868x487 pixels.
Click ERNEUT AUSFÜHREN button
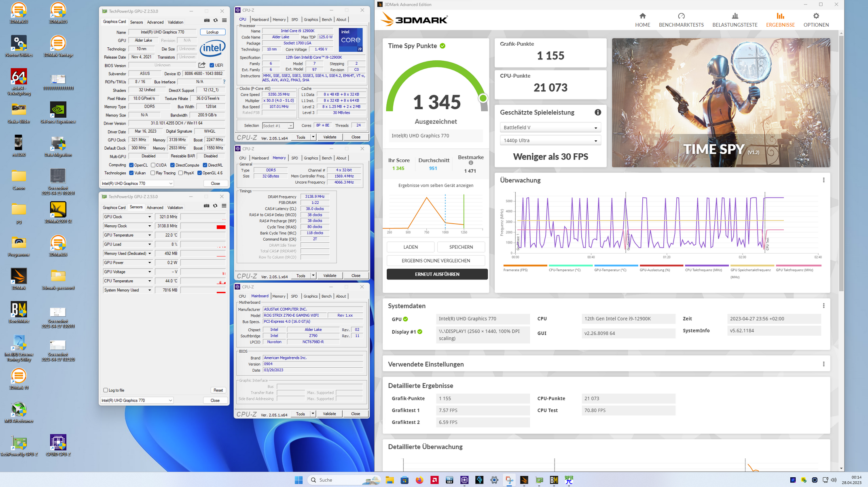click(437, 274)
